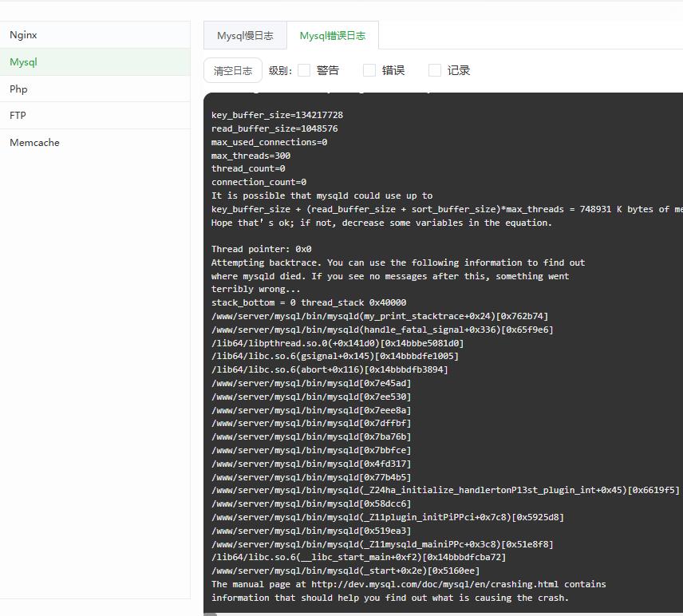Click the stack_bottom thread_stack 0x40000 line
This screenshot has height=616, width=683.
click(x=309, y=302)
